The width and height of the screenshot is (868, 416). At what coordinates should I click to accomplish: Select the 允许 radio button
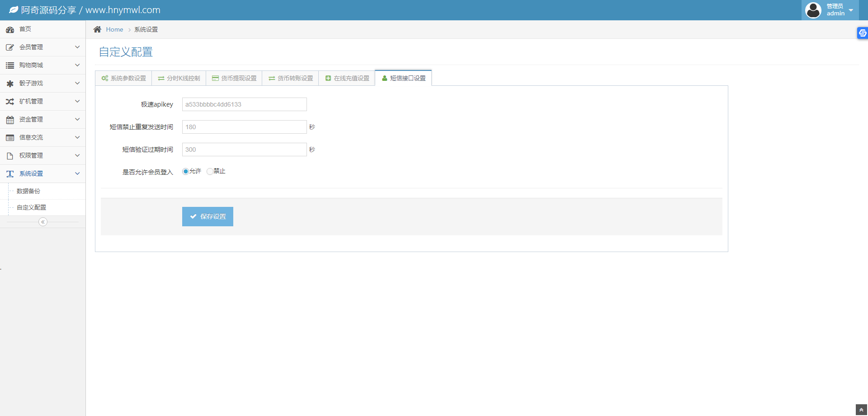coord(185,172)
